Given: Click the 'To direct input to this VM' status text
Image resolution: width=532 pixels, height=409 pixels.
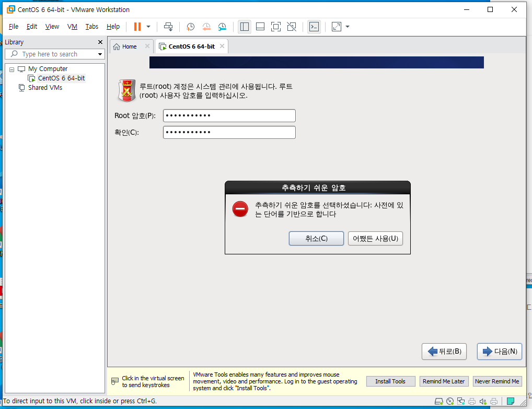Looking at the screenshot, I should tap(80, 401).
